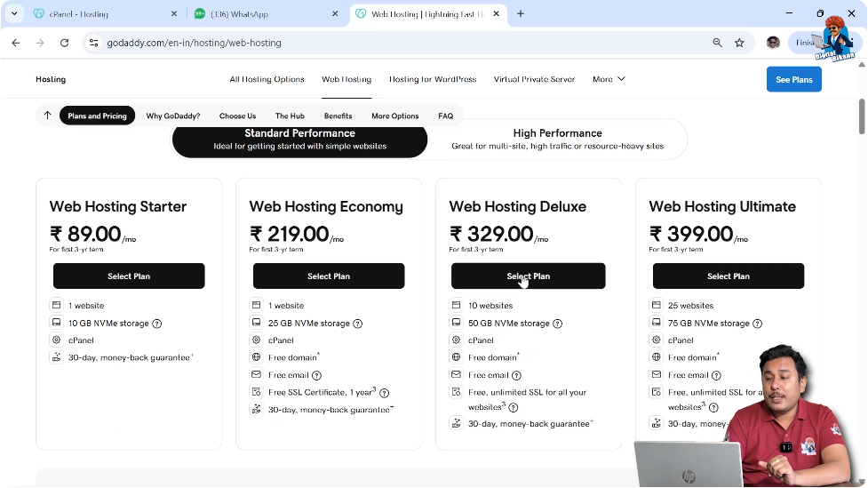Open help icon beside 75 GB NVMe storage
Screen dimensions: 868x488
click(757, 324)
